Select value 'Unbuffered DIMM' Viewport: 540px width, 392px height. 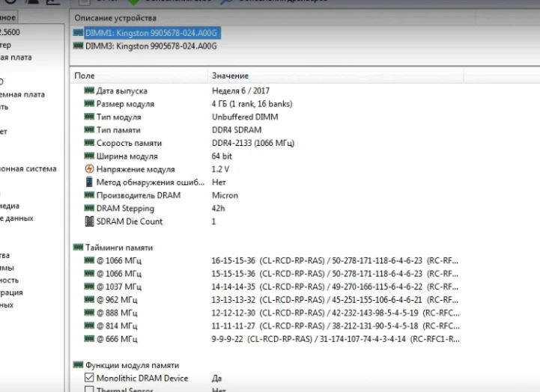[x=245, y=117]
